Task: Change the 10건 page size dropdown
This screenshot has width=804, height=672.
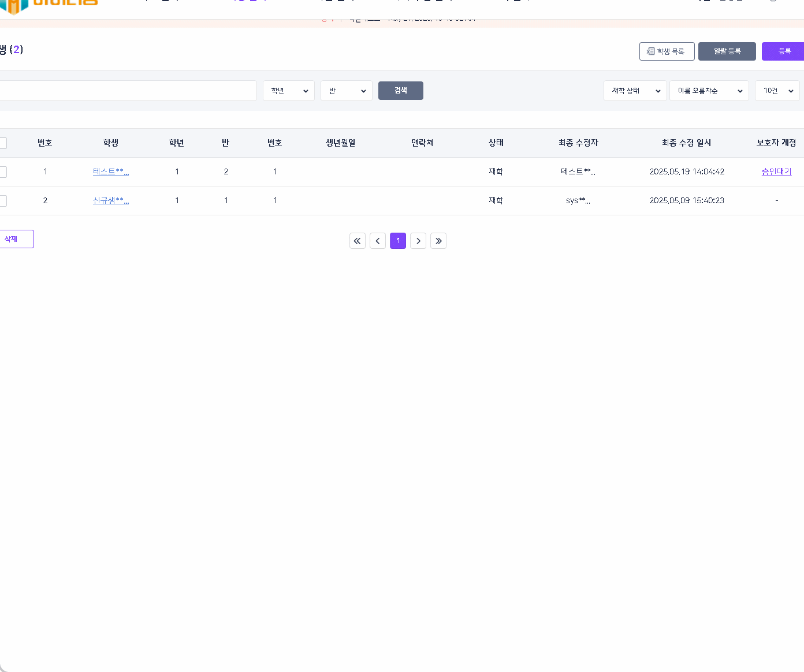Action: (x=777, y=91)
